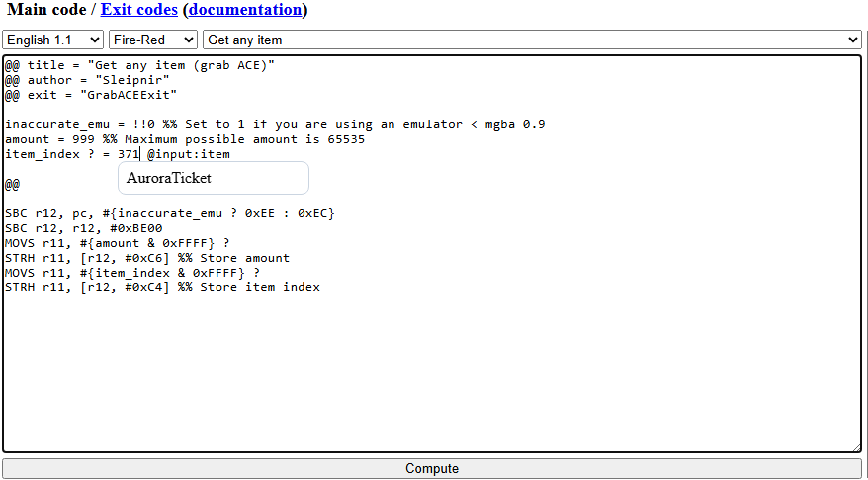Click the exit line "GrabACEExit"
The width and height of the screenshot is (868, 480).
pyautogui.click(x=91, y=95)
